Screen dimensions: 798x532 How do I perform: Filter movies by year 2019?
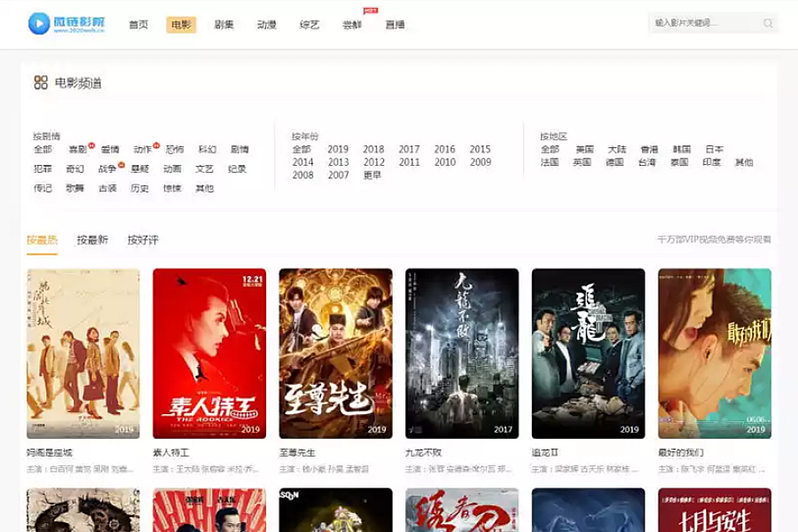pyautogui.click(x=338, y=150)
